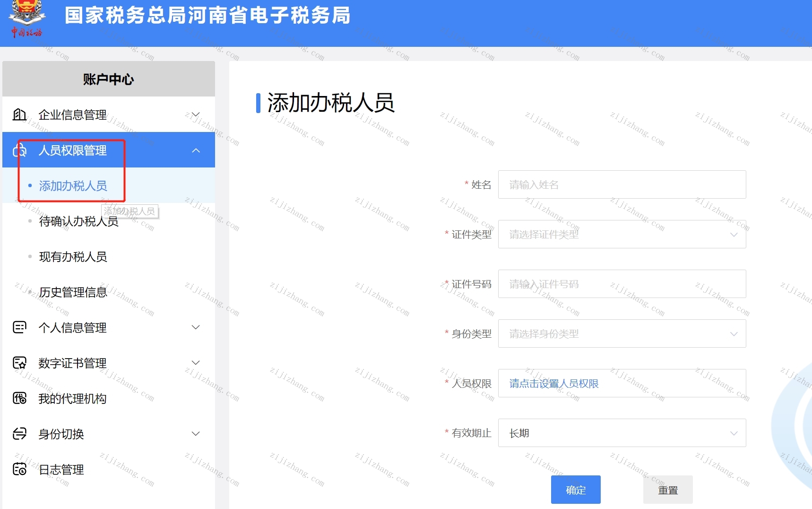Screen dimensions: 812x509
Task: Open the 有效期止 dropdown showing 长期
Action: coord(622,433)
